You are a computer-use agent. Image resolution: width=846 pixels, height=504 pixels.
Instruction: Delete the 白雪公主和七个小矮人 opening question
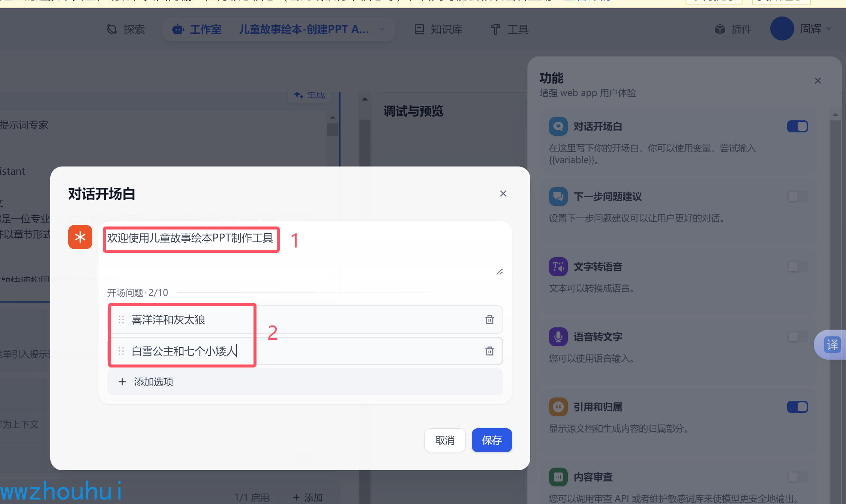point(489,351)
